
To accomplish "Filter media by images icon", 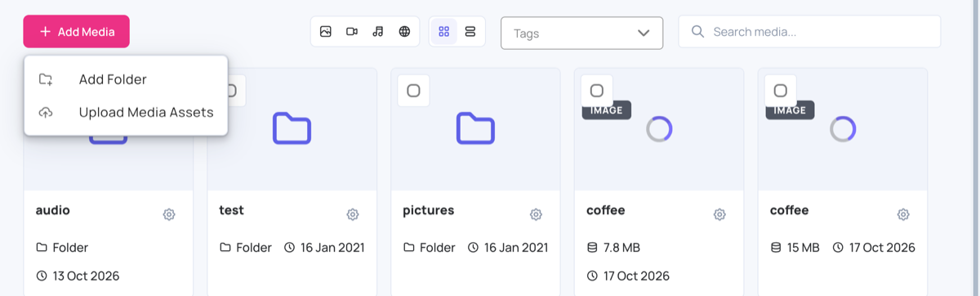I will coord(326,32).
